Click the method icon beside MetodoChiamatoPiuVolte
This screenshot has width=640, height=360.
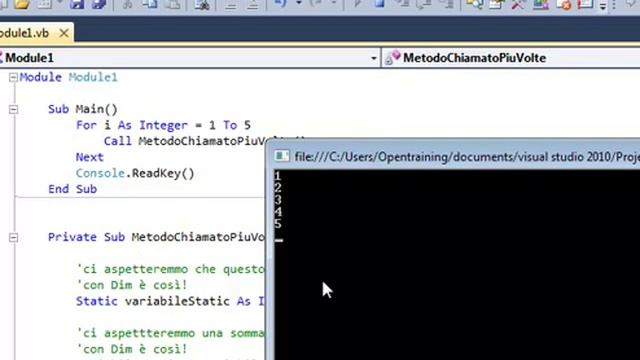[393, 58]
